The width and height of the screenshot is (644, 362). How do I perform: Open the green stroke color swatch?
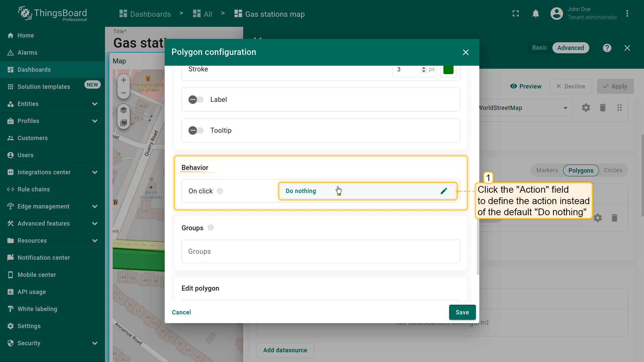[448, 69]
